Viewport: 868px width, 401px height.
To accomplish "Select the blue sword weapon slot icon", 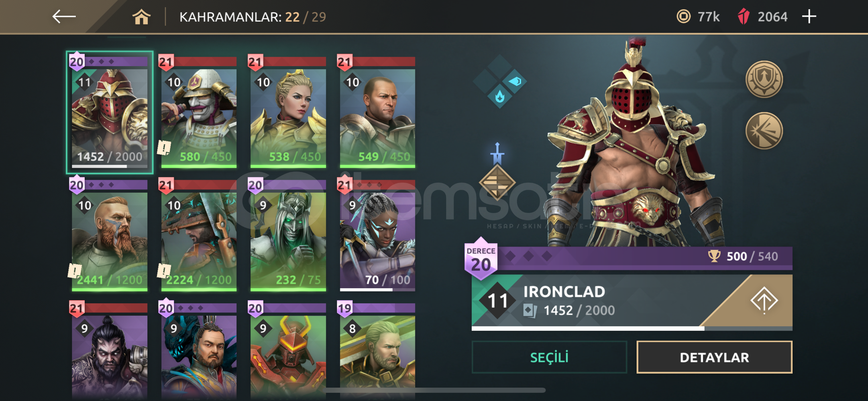I will [497, 153].
